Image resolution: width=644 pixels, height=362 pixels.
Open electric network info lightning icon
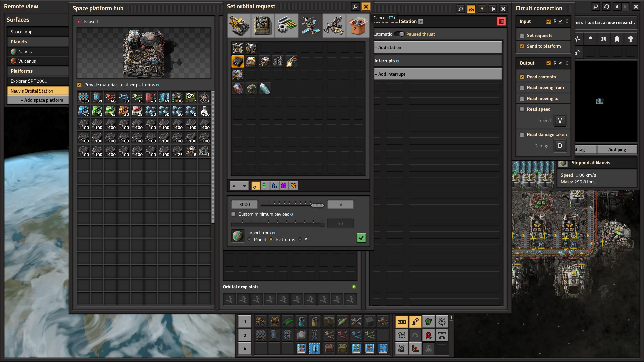(x=482, y=9)
